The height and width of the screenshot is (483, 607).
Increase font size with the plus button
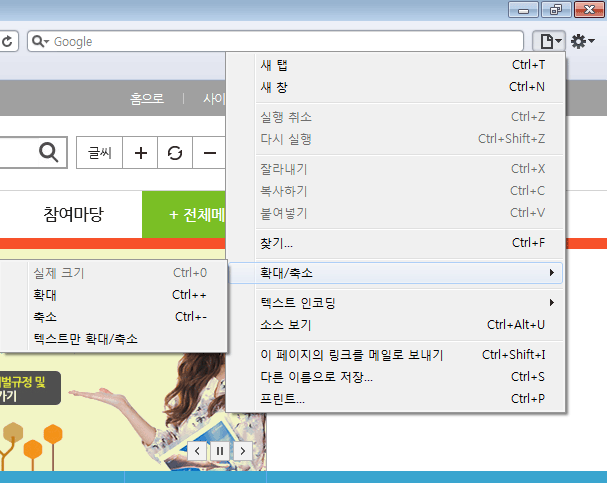tap(140, 153)
